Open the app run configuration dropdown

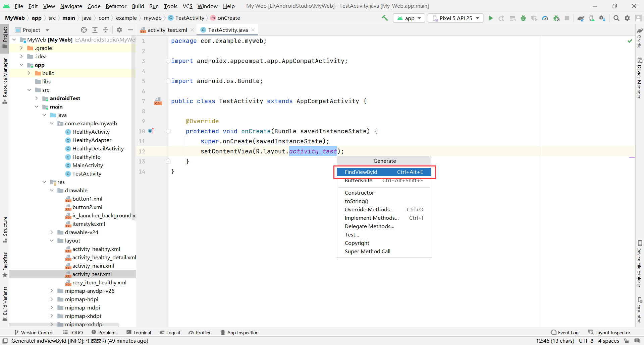point(409,18)
